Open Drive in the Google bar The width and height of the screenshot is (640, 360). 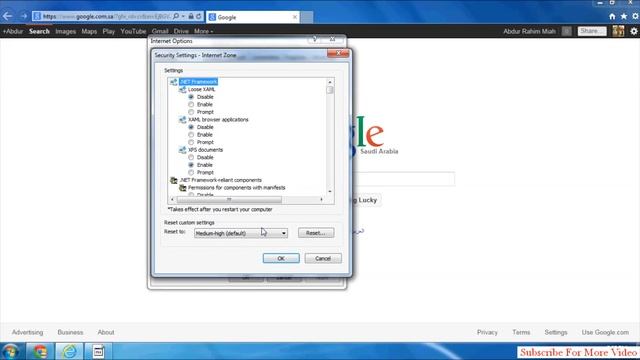[x=181, y=31]
